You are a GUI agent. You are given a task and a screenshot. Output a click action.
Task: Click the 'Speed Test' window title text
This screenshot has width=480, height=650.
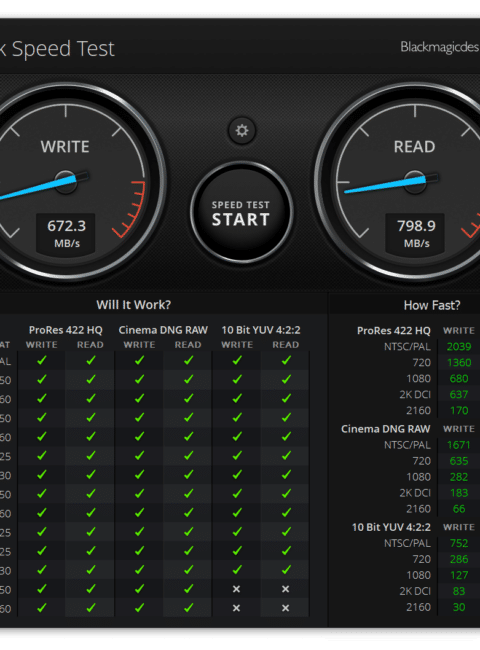(x=63, y=49)
